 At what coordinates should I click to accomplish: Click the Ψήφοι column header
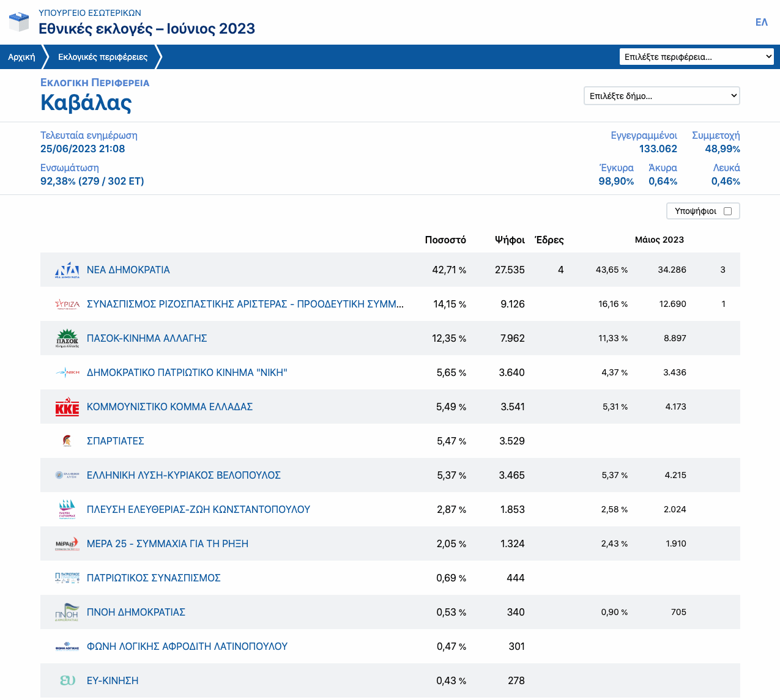[510, 240]
